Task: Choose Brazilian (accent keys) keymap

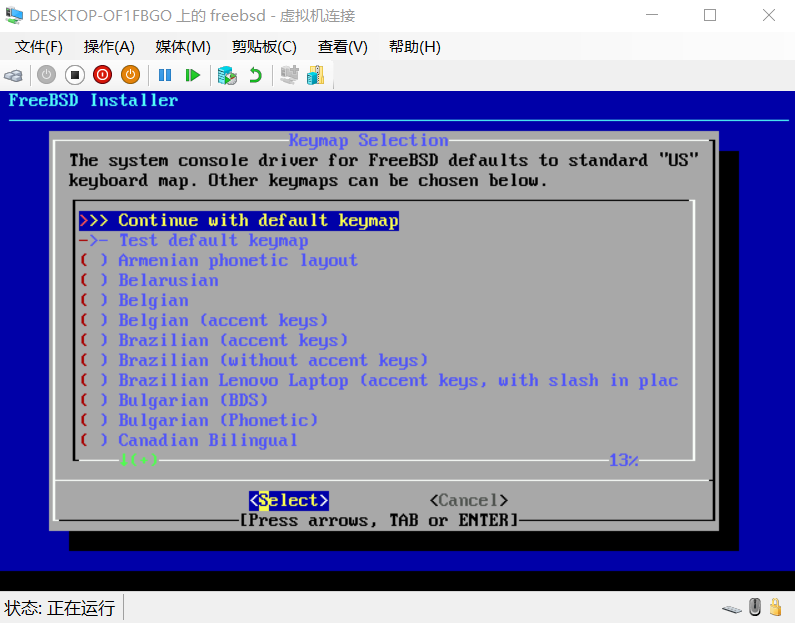Action: point(214,340)
